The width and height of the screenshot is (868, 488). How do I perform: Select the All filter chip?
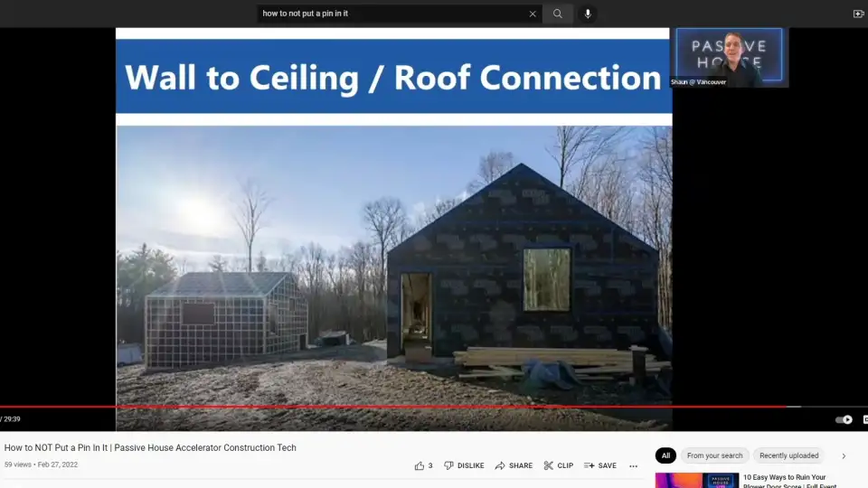(x=665, y=455)
